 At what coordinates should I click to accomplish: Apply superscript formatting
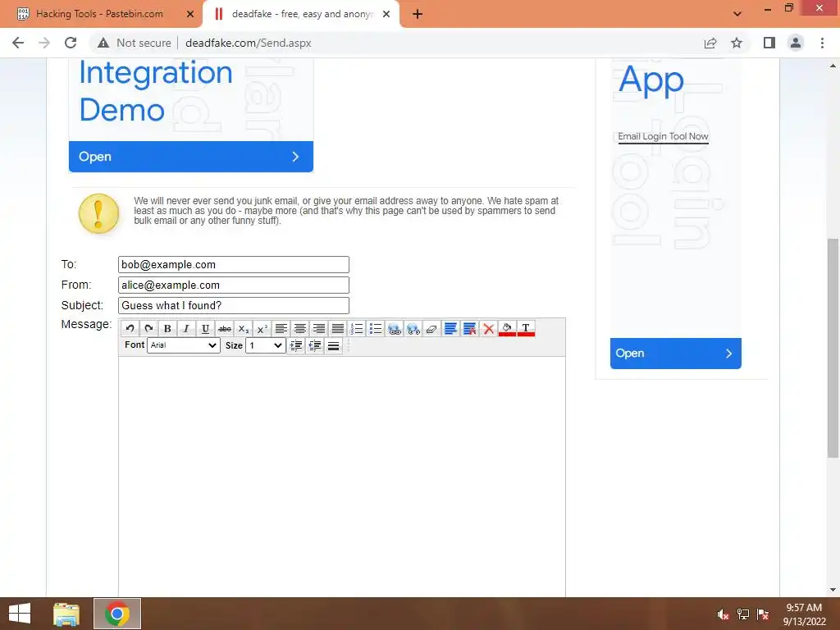pos(262,328)
